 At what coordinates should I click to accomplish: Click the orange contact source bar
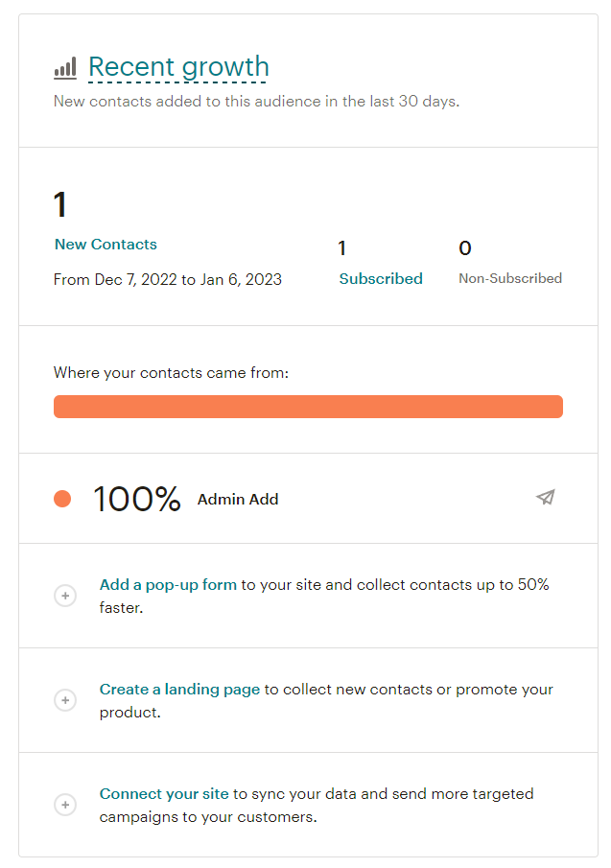(x=308, y=407)
